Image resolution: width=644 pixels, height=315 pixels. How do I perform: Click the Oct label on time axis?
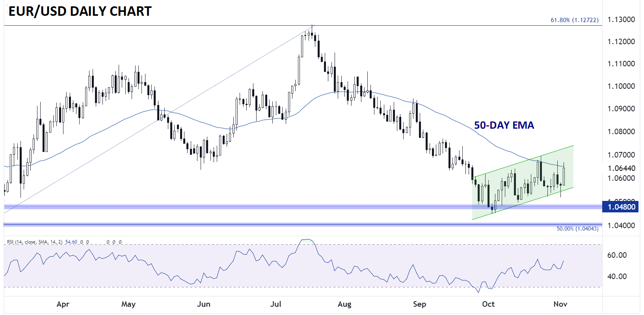pyautogui.click(x=488, y=304)
